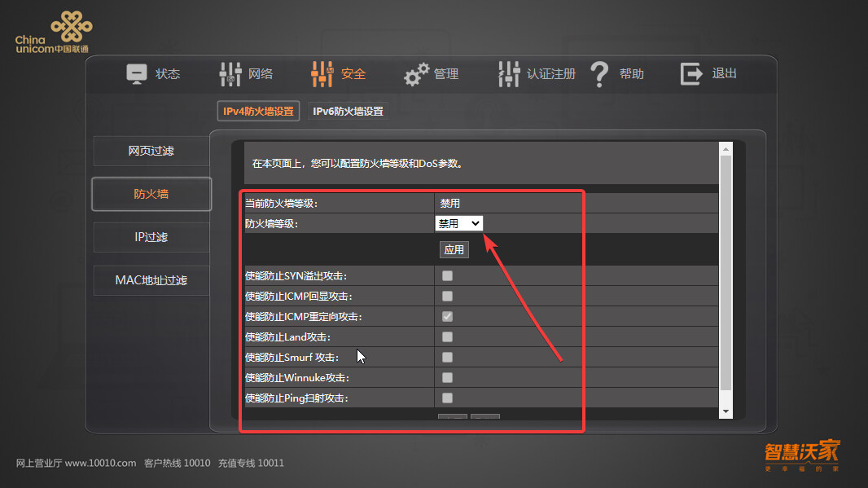Open 网页过滤 in the sidebar
The height and width of the screenshot is (488, 868).
151,151
